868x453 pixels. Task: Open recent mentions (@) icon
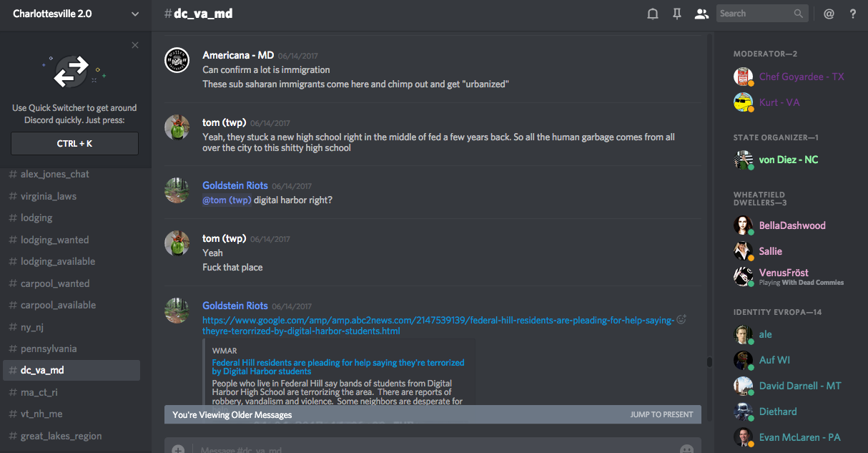pos(829,14)
